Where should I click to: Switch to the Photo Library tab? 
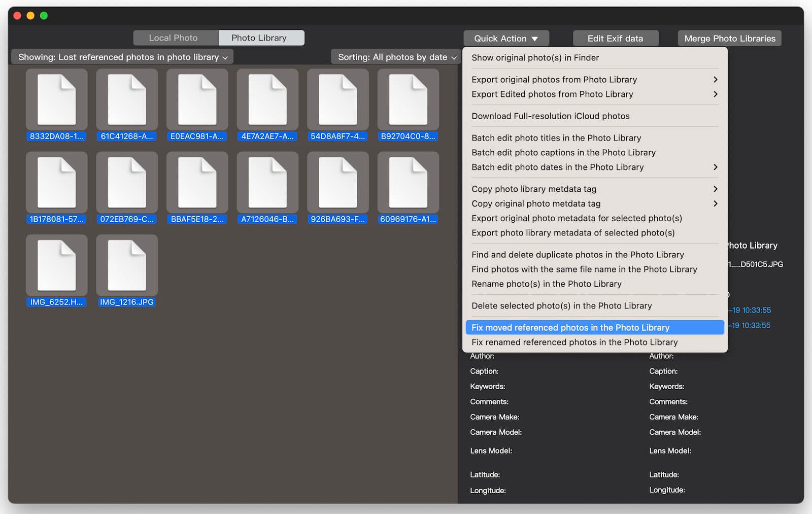pyautogui.click(x=261, y=38)
